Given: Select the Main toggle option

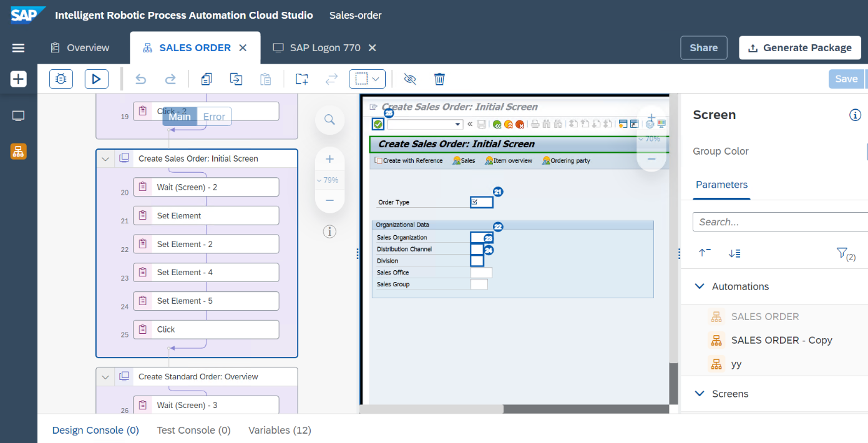Looking at the screenshot, I should [180, 117].
